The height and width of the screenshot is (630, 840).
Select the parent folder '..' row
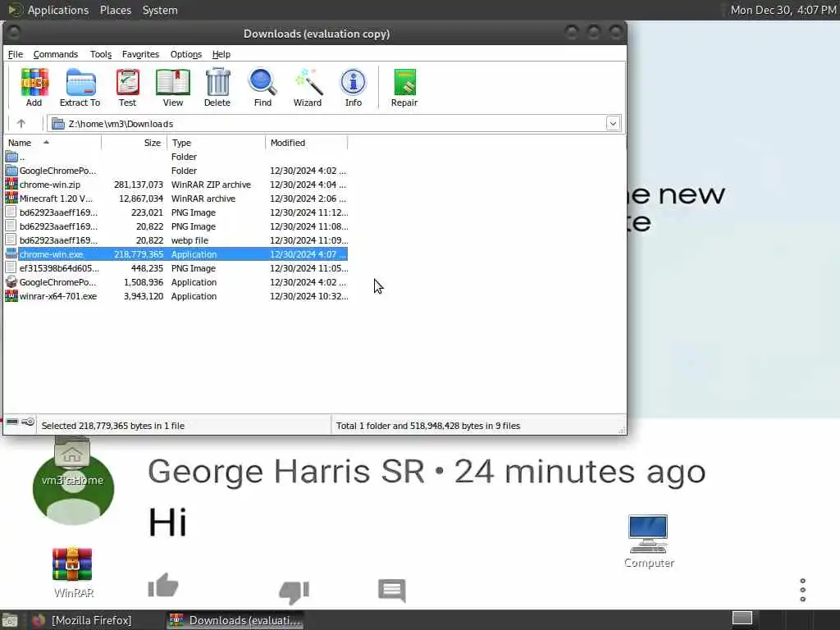pyautogui.click(x=176, y=157)
